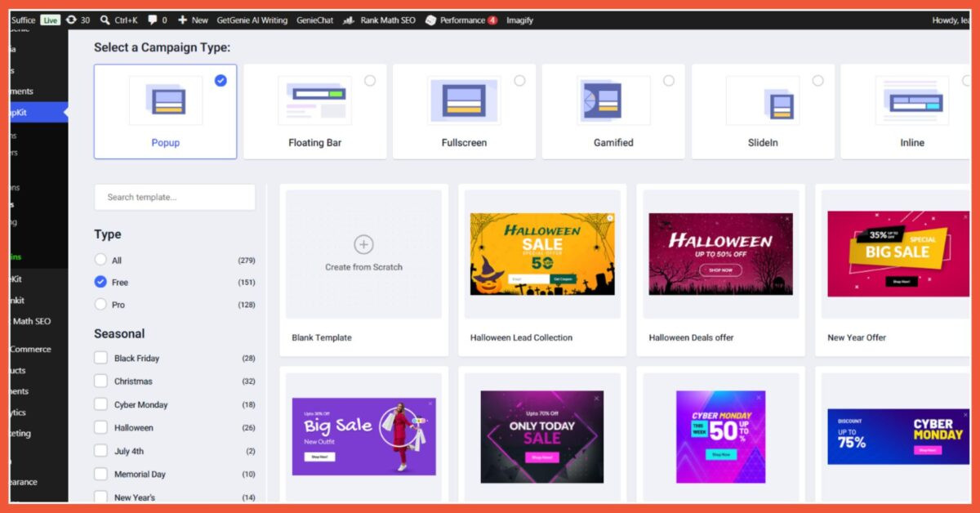Open the Howdy user account menu
980x513 pixels.
tap(951, 20)
